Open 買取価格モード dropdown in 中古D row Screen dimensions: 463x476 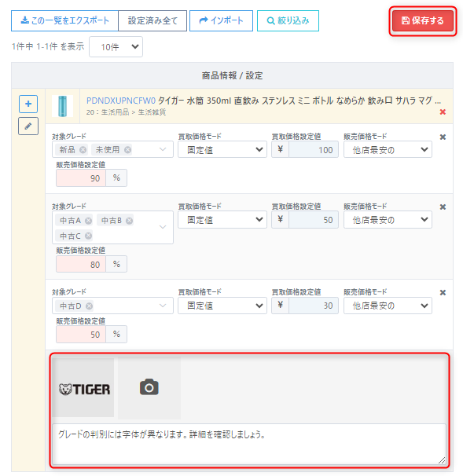click(x=222, y=306)
